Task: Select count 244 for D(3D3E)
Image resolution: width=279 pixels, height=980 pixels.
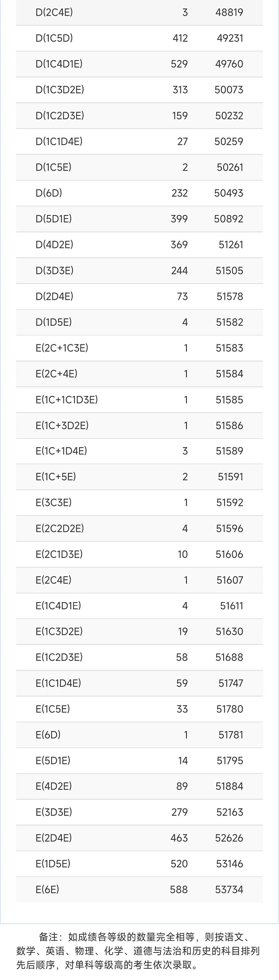Action: click(x=180, y=270)
